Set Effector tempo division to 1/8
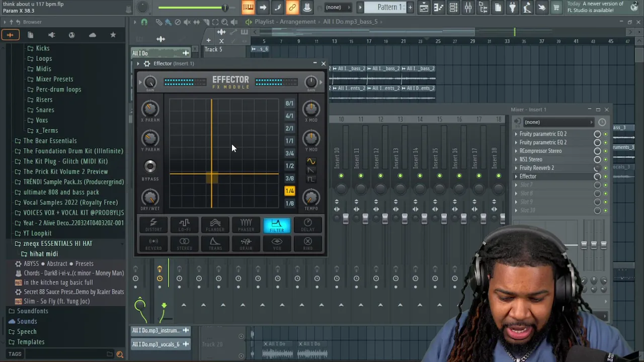This screenshot has height=362, width=644. [x=289, y=204]
